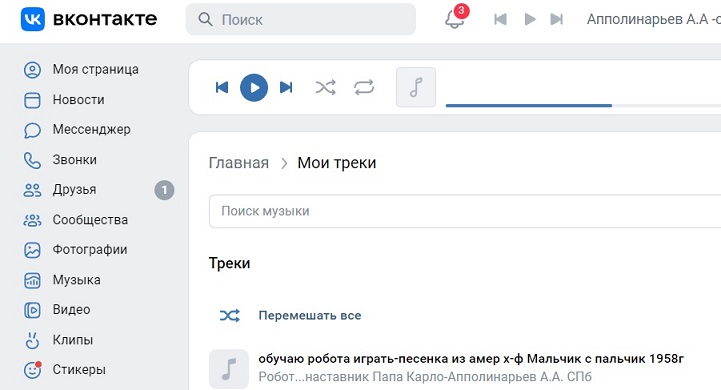Click the Видео play icon in sidebar
721x390 pixels.
click(x=32, y=310)
